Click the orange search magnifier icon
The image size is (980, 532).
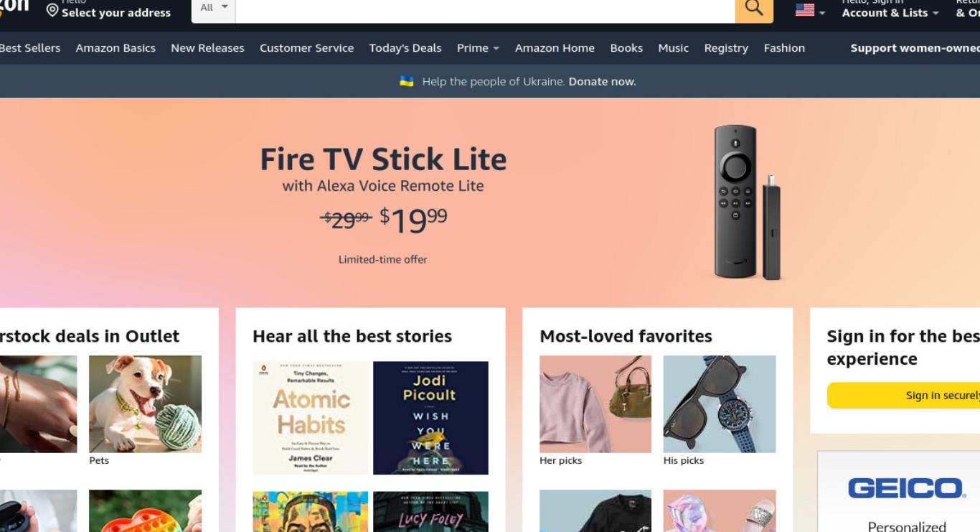pos(754,9)
